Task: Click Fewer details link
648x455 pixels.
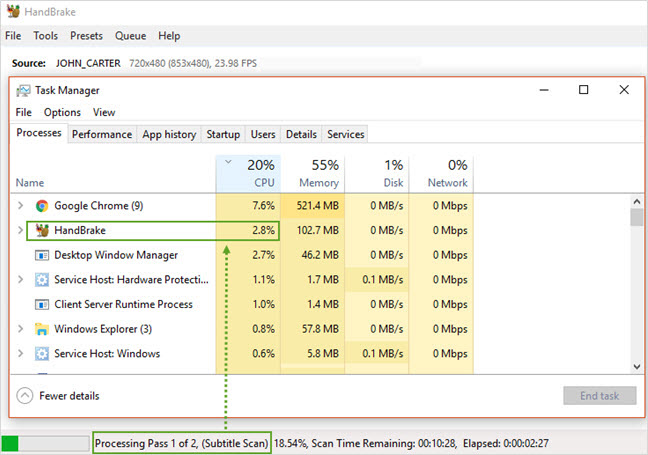Action: pos(69,396)
